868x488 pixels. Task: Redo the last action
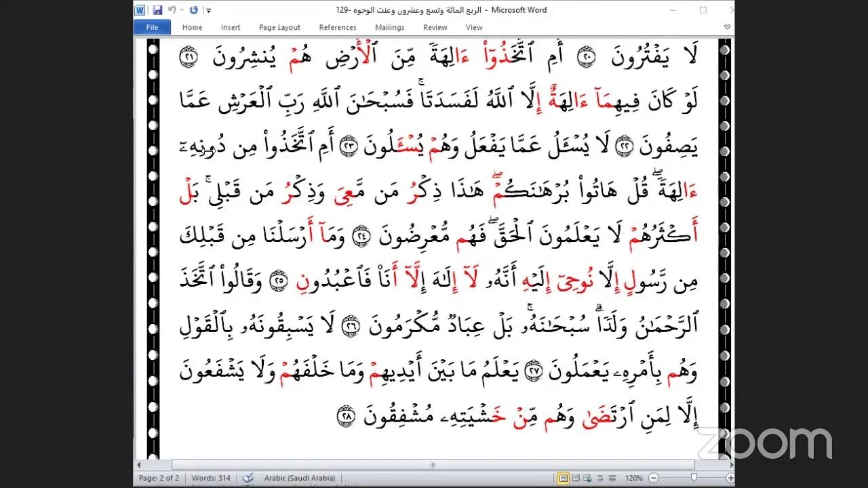pos(194,10)
